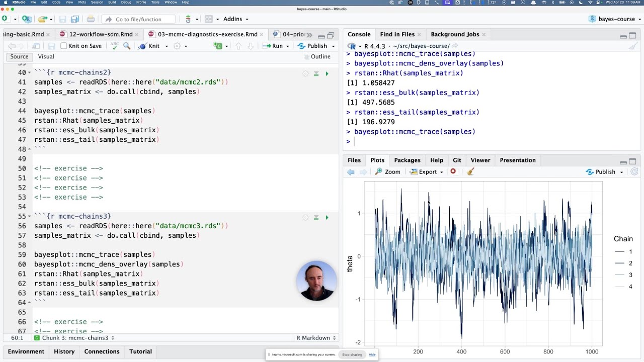Click the New File icon in main toolbar
The height and width of the screenshot is (362, 644).
[x=5, y=19]
